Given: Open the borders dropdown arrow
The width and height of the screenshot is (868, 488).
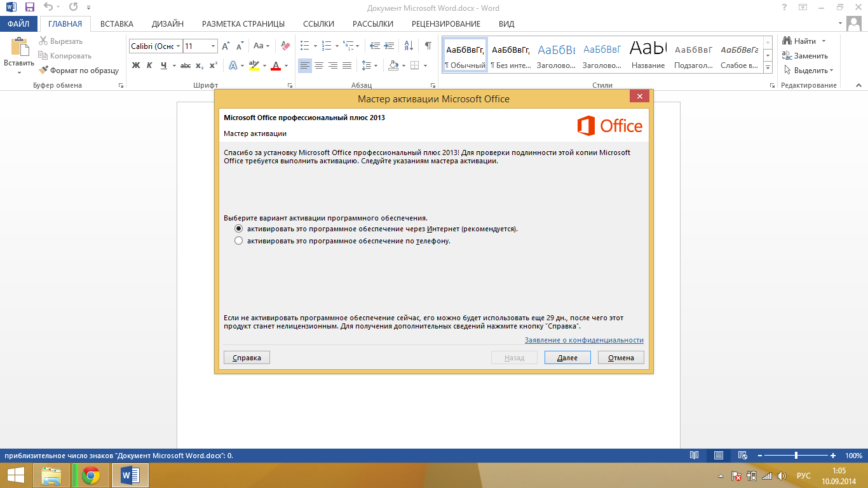Looking at the screenshot, I should pyautogui.click(x=424, y=65).
